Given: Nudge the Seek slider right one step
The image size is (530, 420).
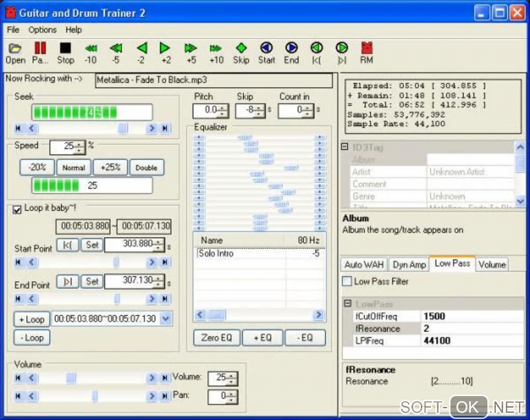Looking at the screenshot, I should pos(152,128).
